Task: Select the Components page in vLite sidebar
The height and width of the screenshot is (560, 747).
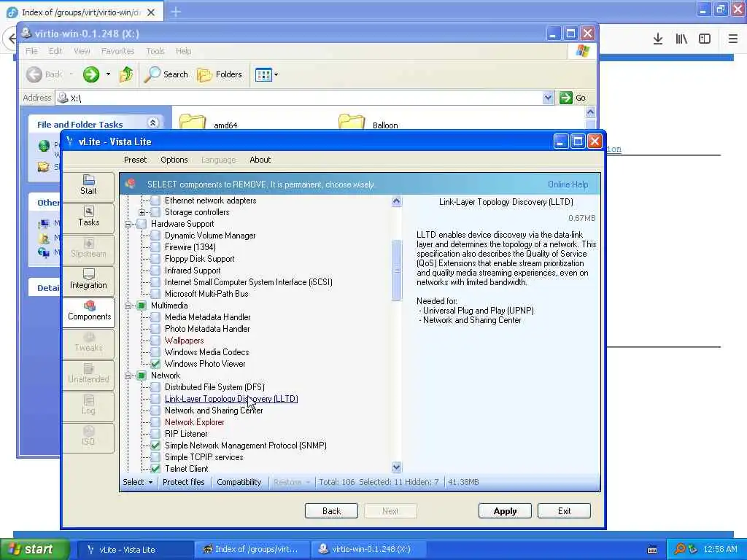Action: [88, 311]
